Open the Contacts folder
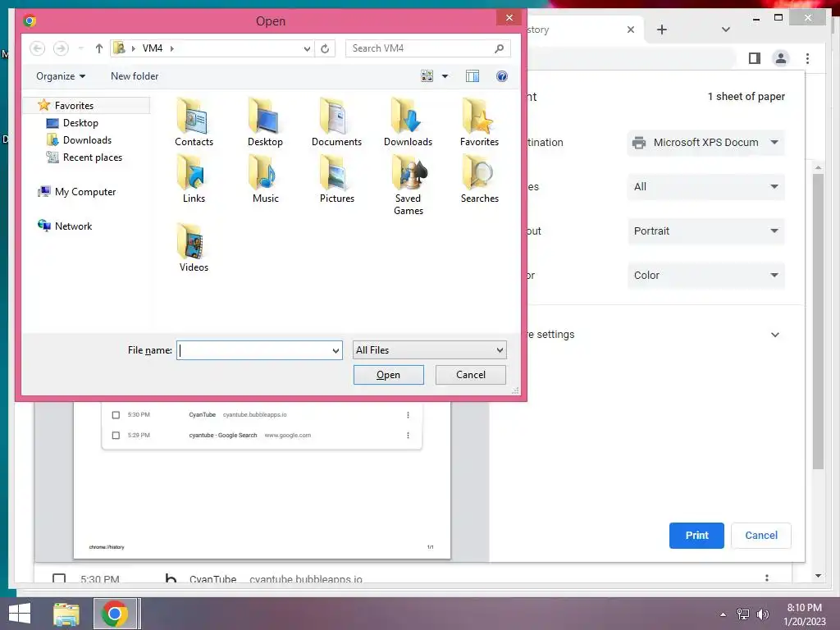 [194, 122]
